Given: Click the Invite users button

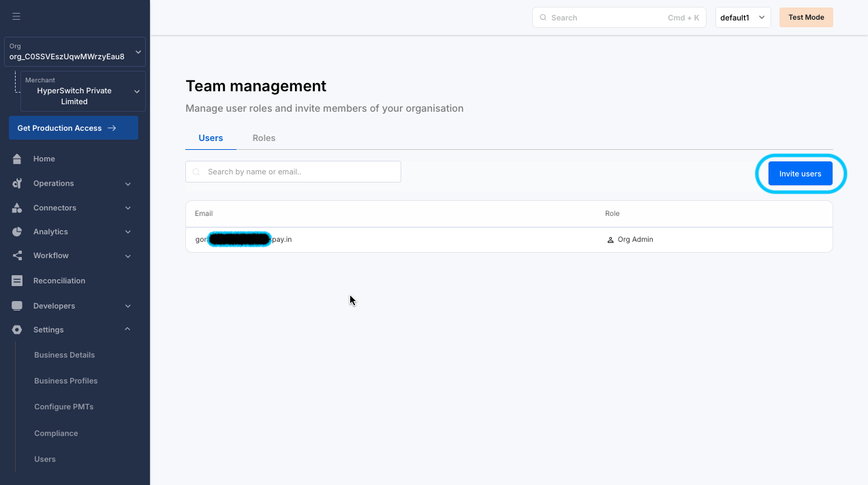Looking at the screenshot, I should (x=800, y=174).
